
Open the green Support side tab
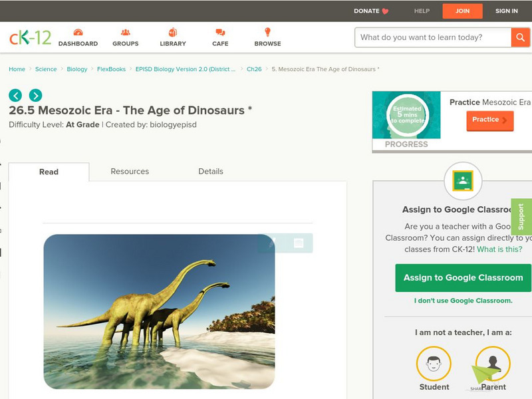tap(521, 217)
